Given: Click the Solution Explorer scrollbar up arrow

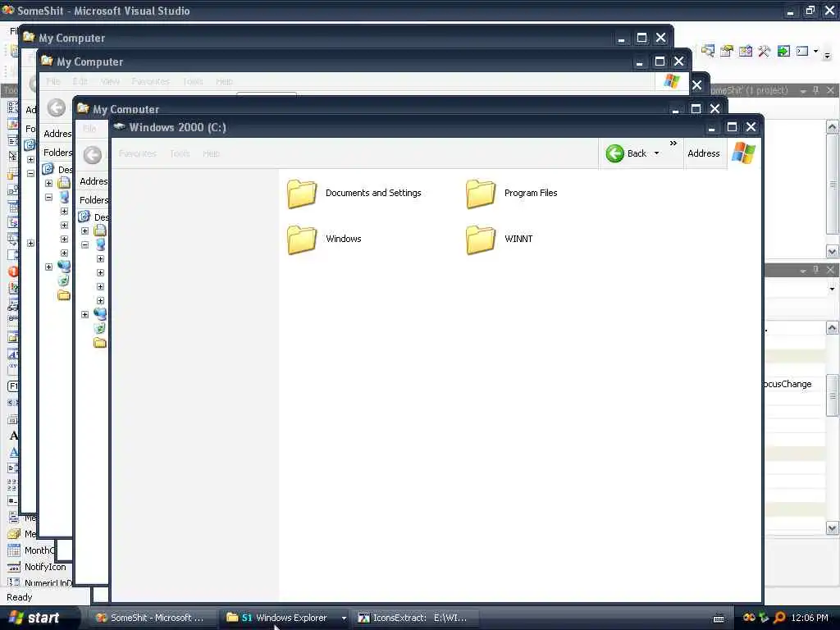Looking at the screenshot, I should 832,127.
